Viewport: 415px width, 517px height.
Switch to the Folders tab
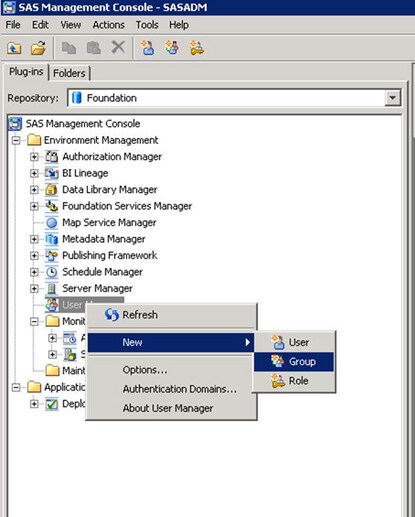pyautogui.click(x=69, y=73)
